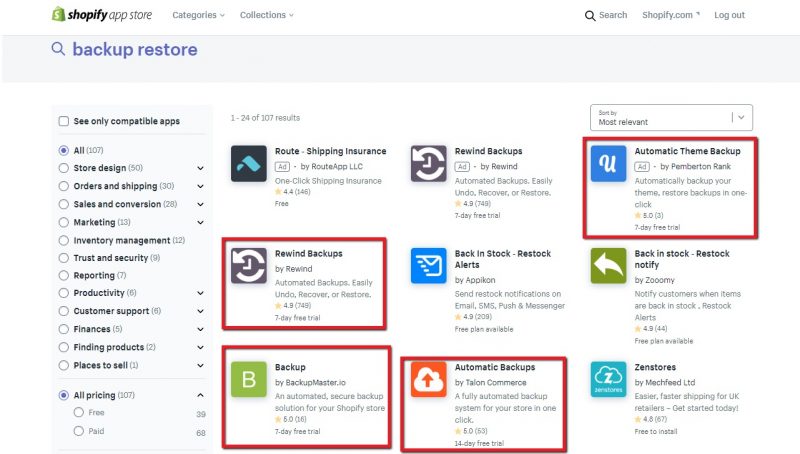Expand Sales and conversion chevron
This screenshot has width=800, height=454.
[x=201, y=205]
